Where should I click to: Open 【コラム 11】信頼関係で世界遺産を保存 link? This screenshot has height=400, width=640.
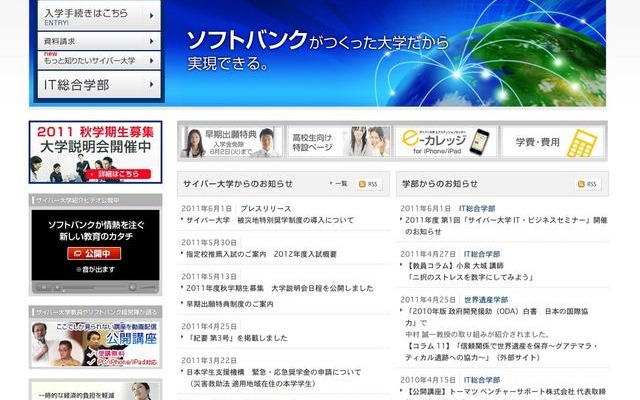tap(502, 351)
